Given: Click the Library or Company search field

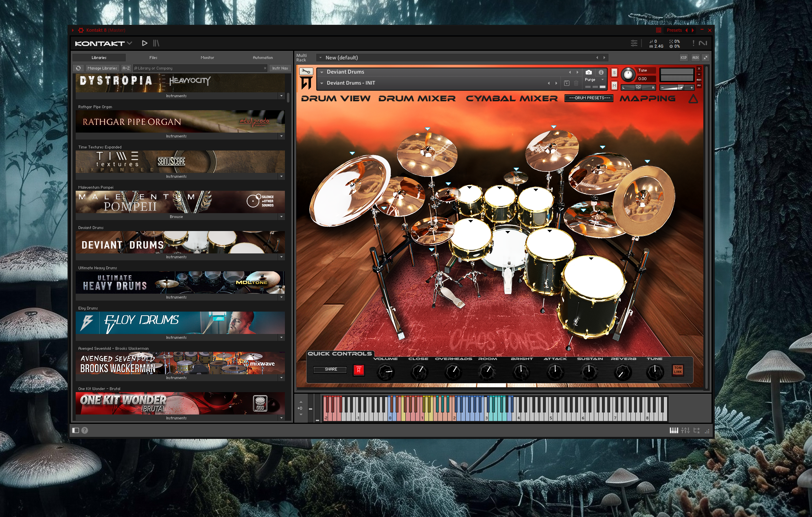Looking at the screenshot, I should pyautogui.click(x=200, y=68).
